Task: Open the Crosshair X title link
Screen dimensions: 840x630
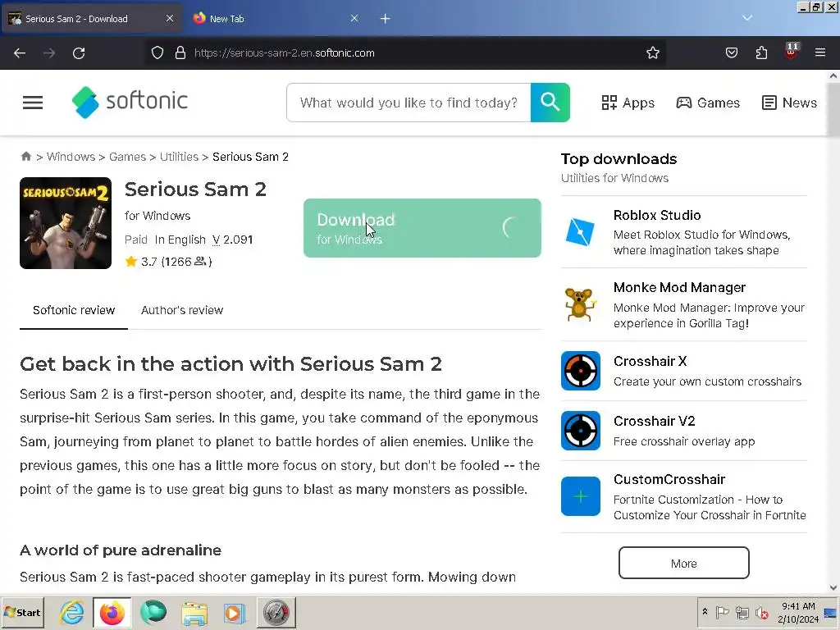Action: pos(650,361)
